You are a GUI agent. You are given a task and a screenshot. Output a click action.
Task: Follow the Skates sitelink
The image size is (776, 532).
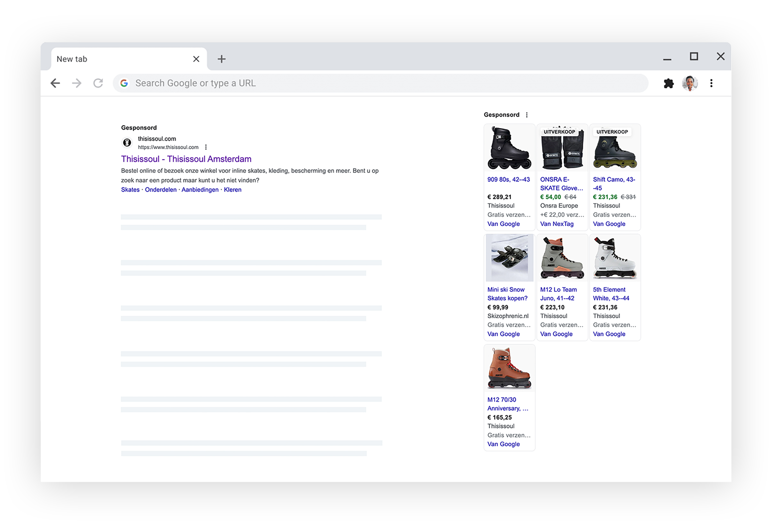pyautogui.click(x=130, y=190)
